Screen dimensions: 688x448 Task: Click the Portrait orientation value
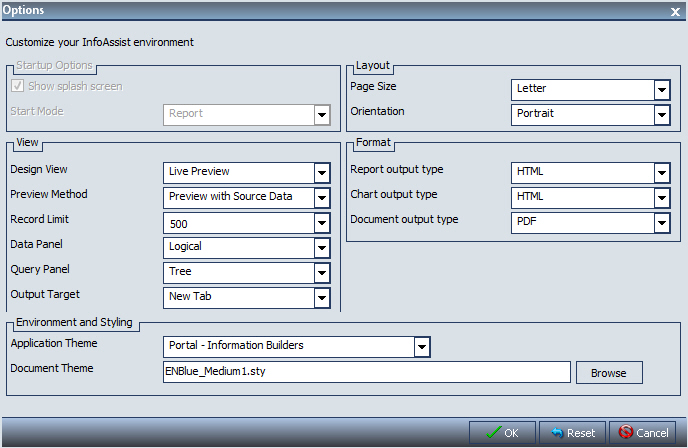[x=583, y=115]
